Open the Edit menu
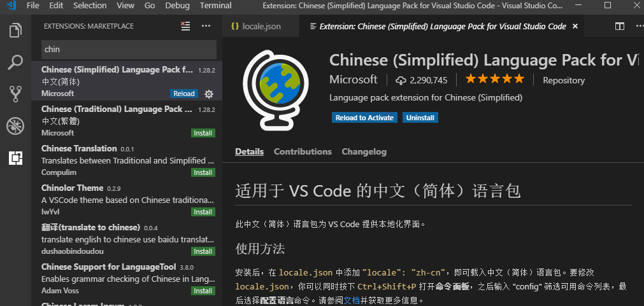644x306 pixels. point(56,6)
